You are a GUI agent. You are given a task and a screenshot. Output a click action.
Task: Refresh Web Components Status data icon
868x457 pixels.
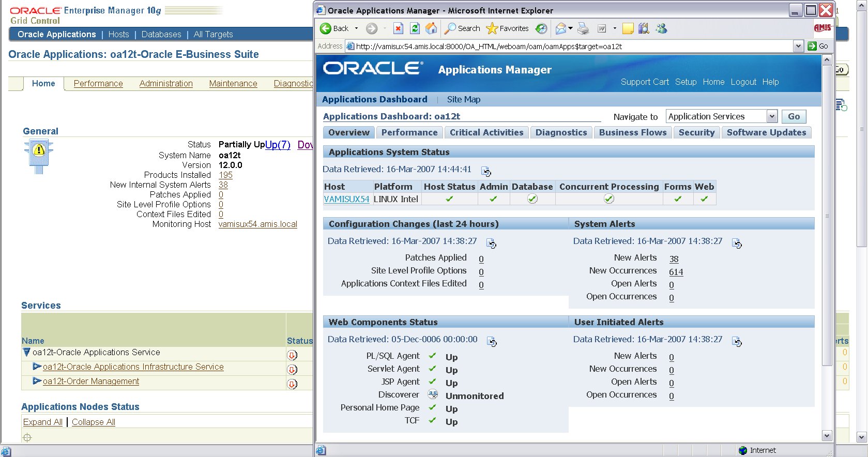(x=492, y=341)
